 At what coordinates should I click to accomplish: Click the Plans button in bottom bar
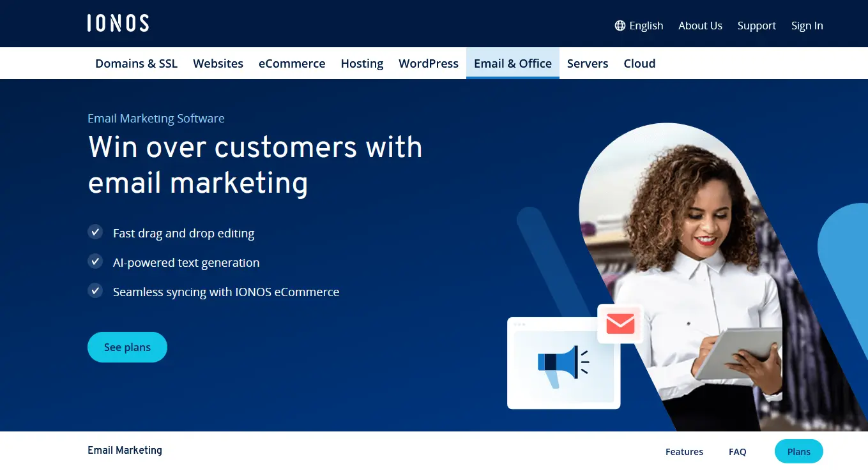tap(798, 451)
